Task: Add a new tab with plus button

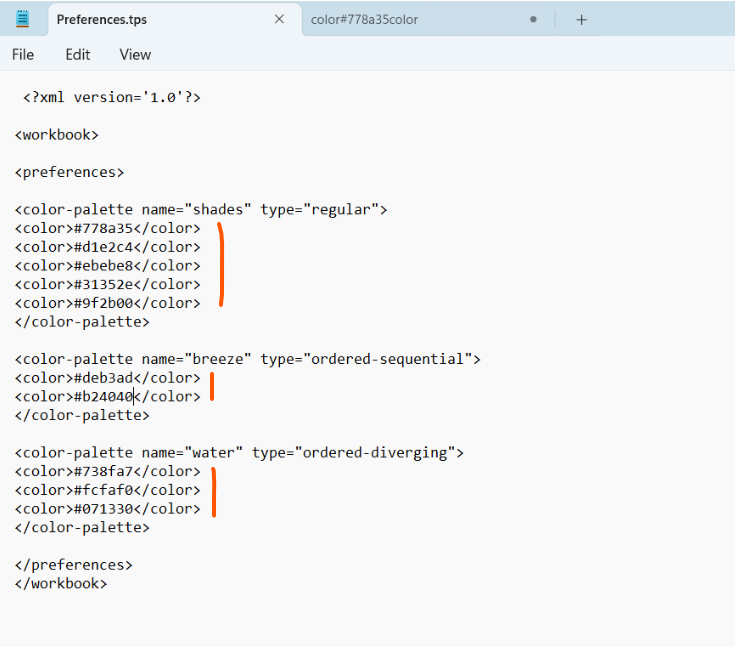Action: pos(581,19)
